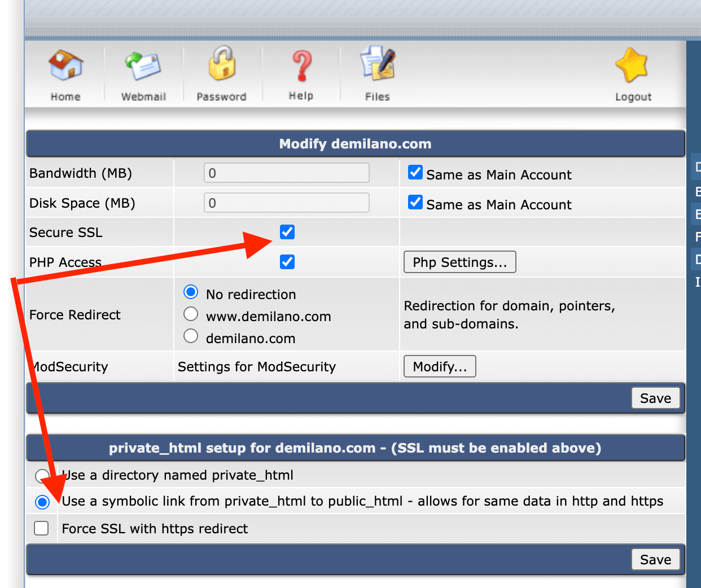The image size is (701, 588).
Task: Uncheck Same as Main Account for Bandwidth
Action: [x=415, y=172]
